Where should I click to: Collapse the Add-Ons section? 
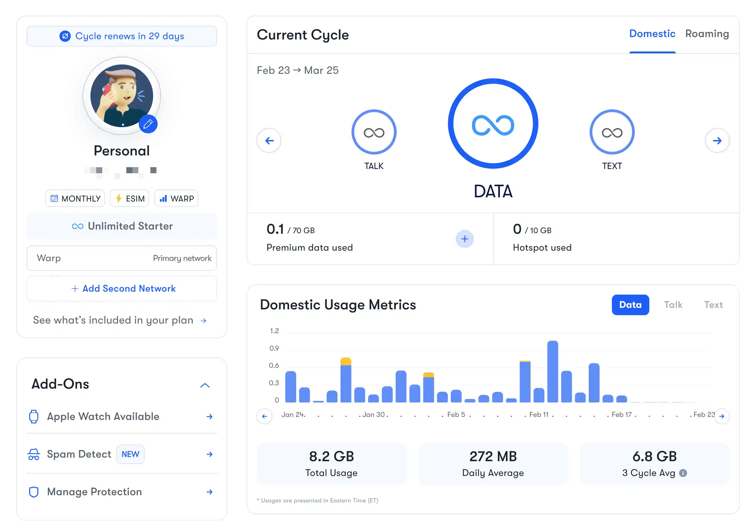205,385
